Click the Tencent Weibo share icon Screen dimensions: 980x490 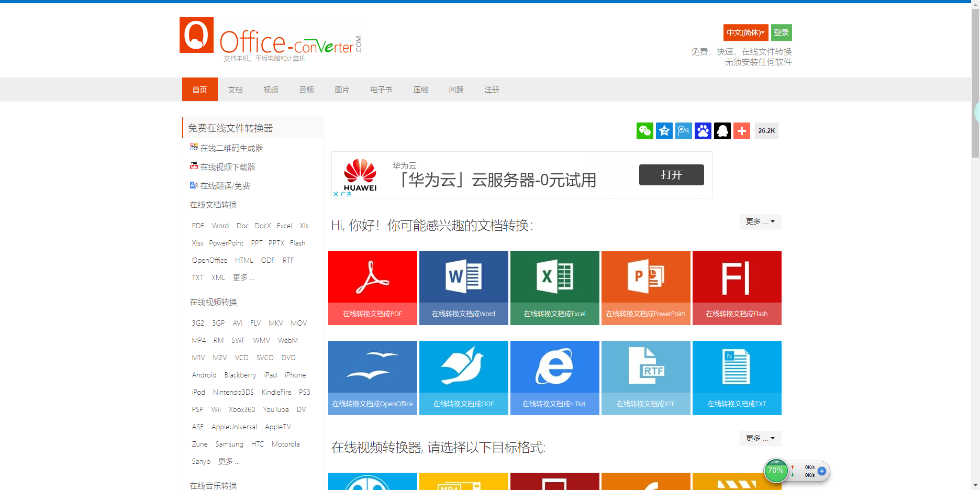[x=684, y=131]
